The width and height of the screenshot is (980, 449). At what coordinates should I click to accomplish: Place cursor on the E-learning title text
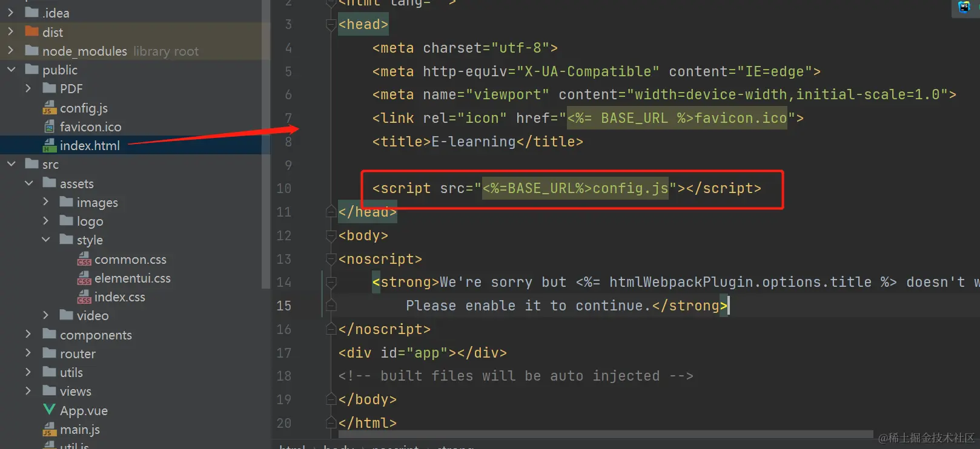click(474, 142)
